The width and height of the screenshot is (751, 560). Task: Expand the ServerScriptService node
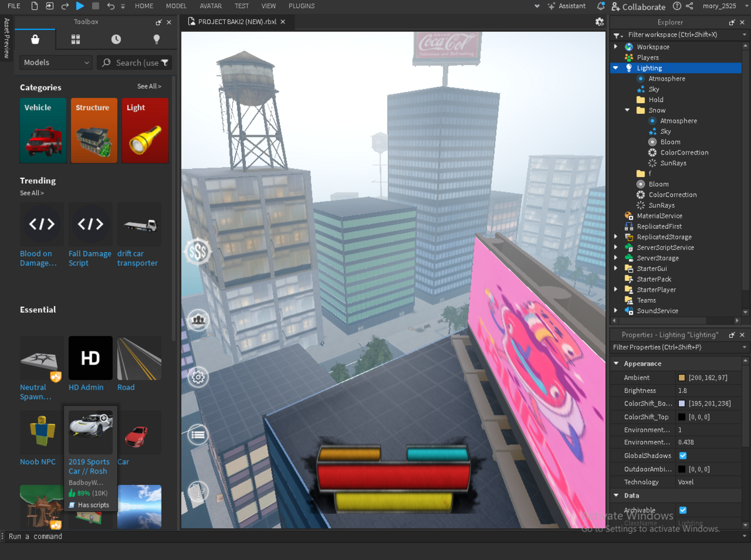(x=616, y=248)
